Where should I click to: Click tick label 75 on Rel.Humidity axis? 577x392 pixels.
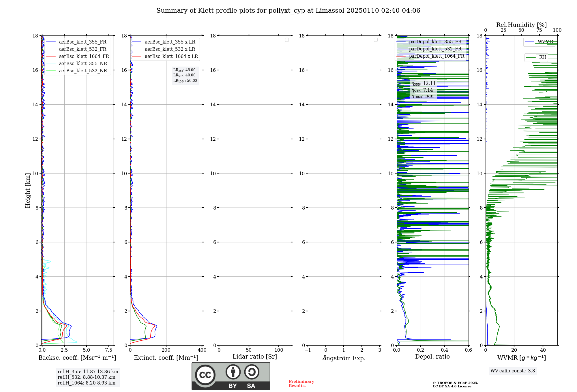(x=539, y=30)
